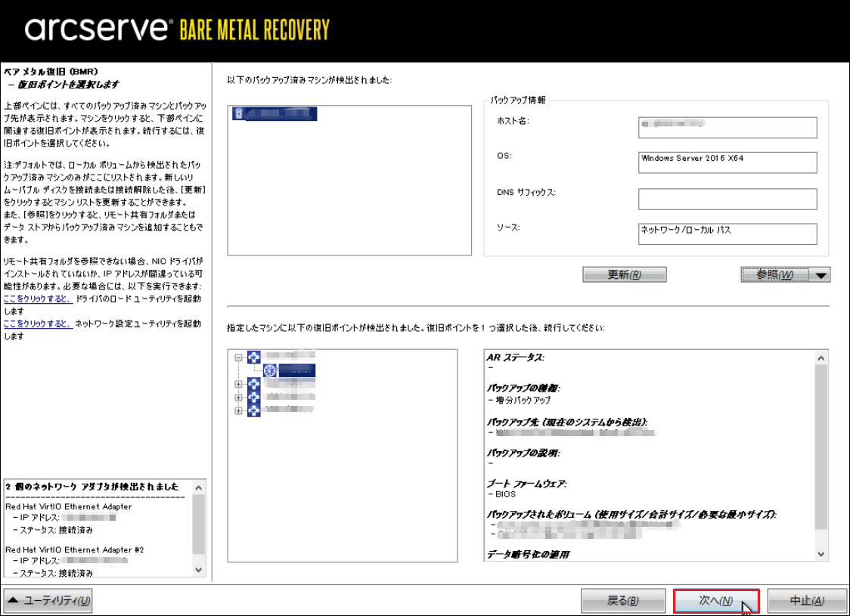Click the バックアップの説明 heading
The image size is (850, 616).
tap(523, 453)
